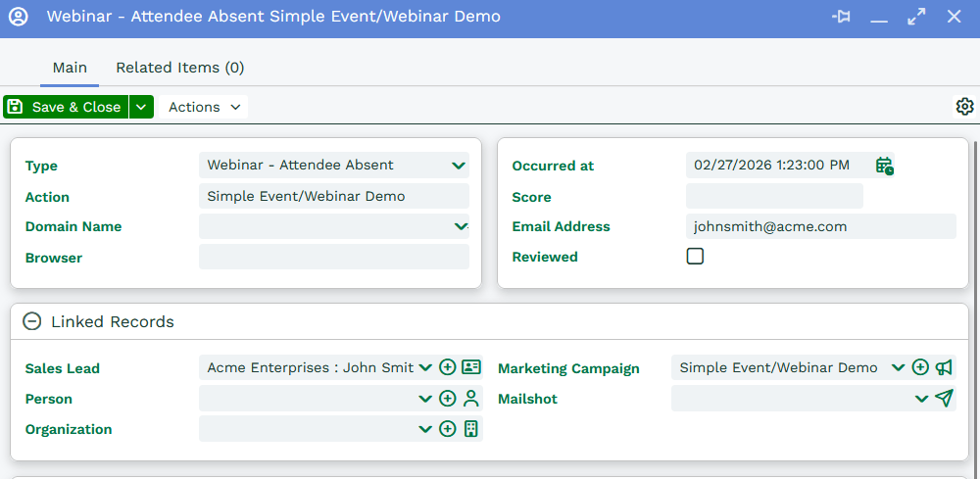
Task: Open the Domain Name dropdown
Action: tap(460, 226)
